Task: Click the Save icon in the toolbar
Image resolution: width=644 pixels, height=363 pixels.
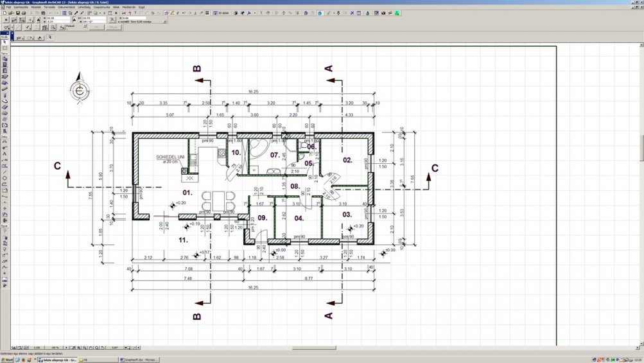Action: point(17,13)
